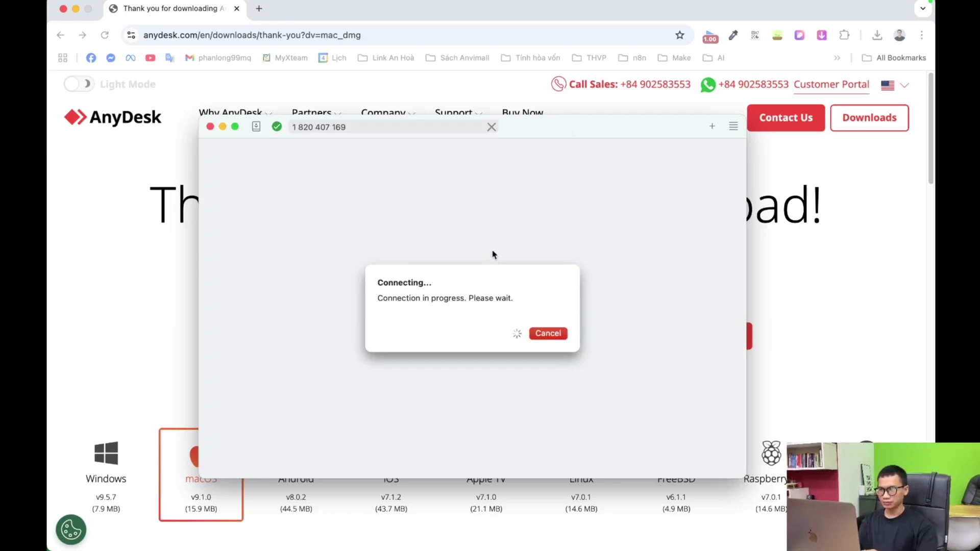
Task: Open the THVP bookmark folder
Action: click(589, 58)
